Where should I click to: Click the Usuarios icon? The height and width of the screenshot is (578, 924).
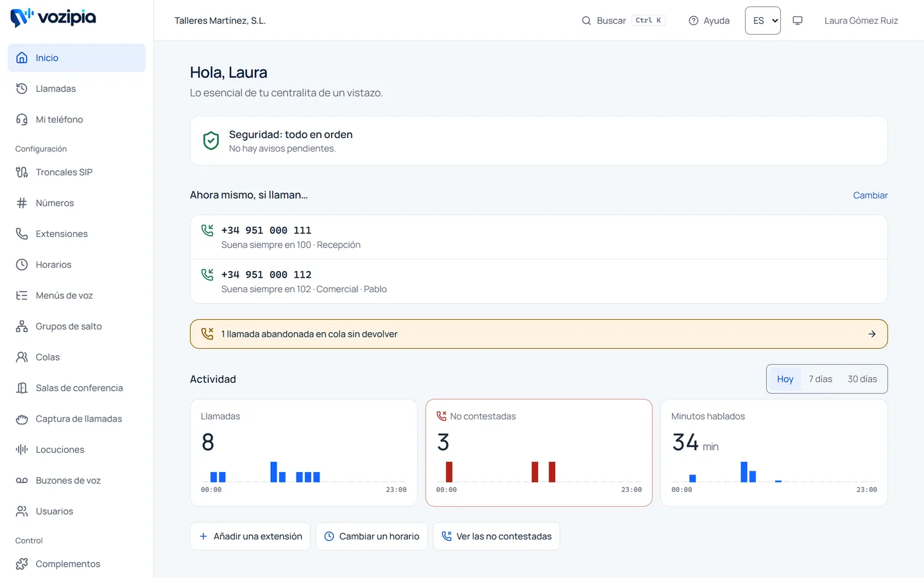click(x=22, y=511)
